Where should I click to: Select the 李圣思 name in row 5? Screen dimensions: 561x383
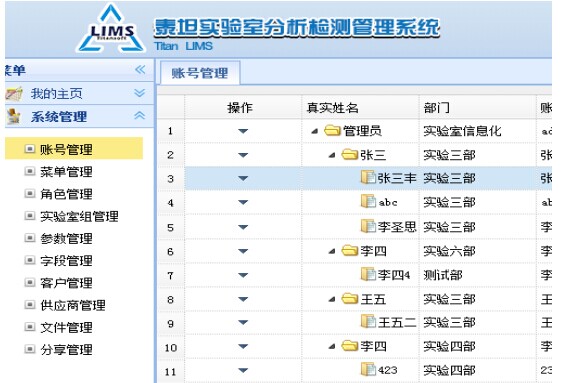397,227
